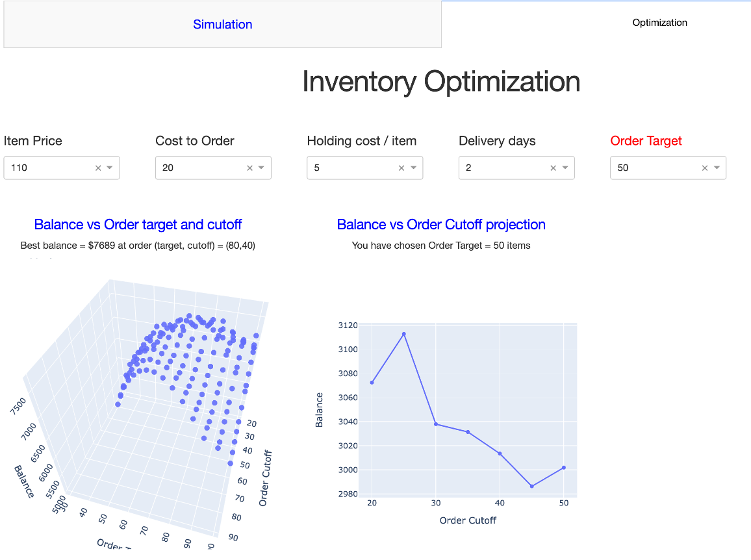This screenshot has width=751, height=560.
Task: Clear the Delivery days value
Action: (x=553, y=168)
